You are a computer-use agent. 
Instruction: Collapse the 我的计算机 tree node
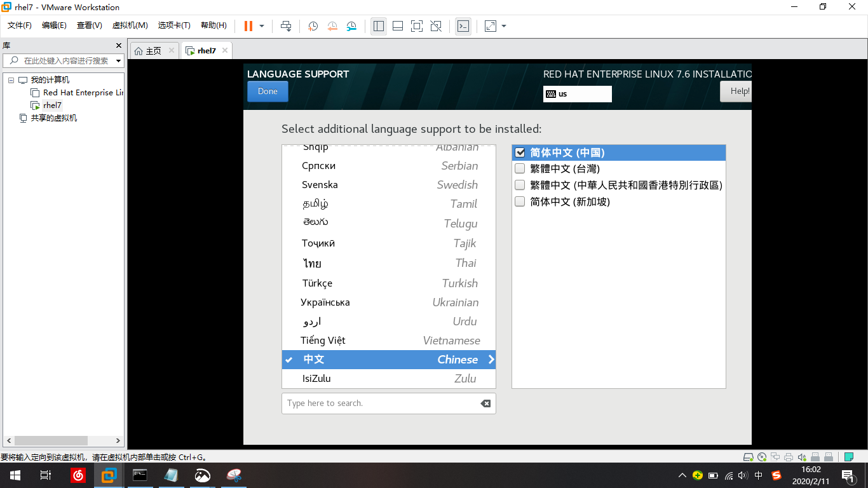tap(11, 80)
